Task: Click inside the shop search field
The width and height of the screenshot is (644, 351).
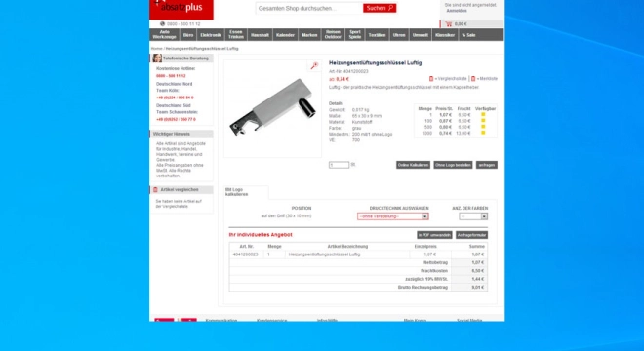Action: click(x=309, y=8)
